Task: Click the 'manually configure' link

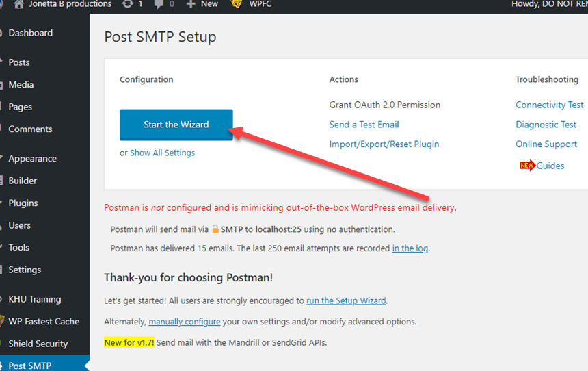Action: (x=185, y=322)
